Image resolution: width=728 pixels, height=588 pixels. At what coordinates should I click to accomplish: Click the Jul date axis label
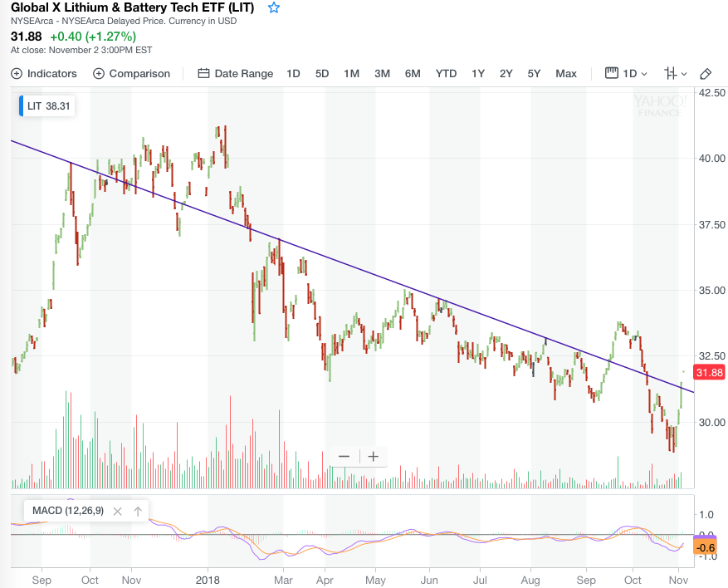point(480,580)
